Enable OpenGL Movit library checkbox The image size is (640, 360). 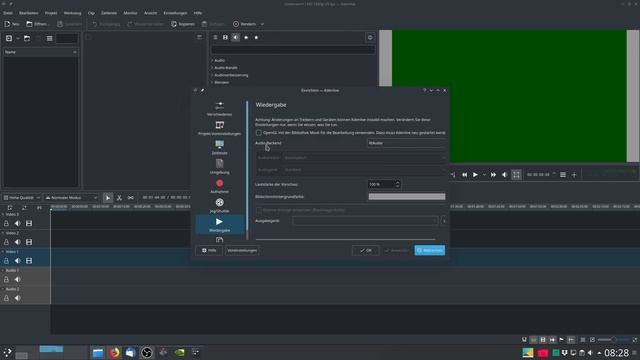pos(258,133)
